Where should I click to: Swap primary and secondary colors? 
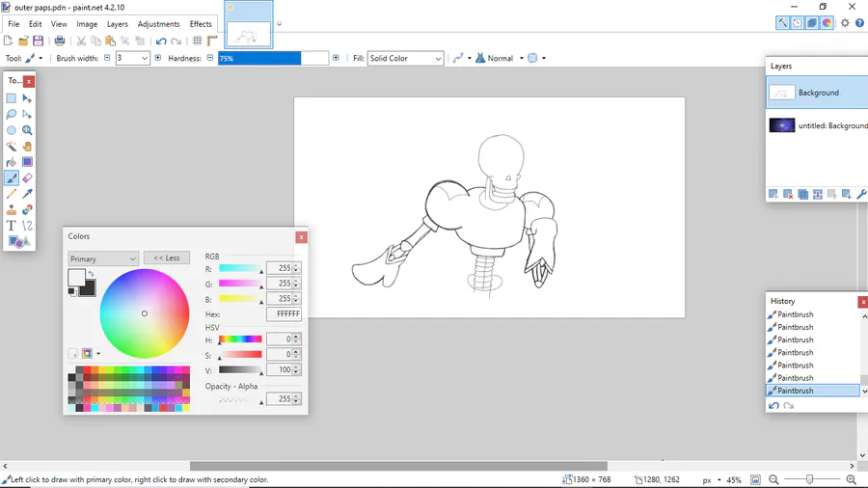(x=92, y=274)
